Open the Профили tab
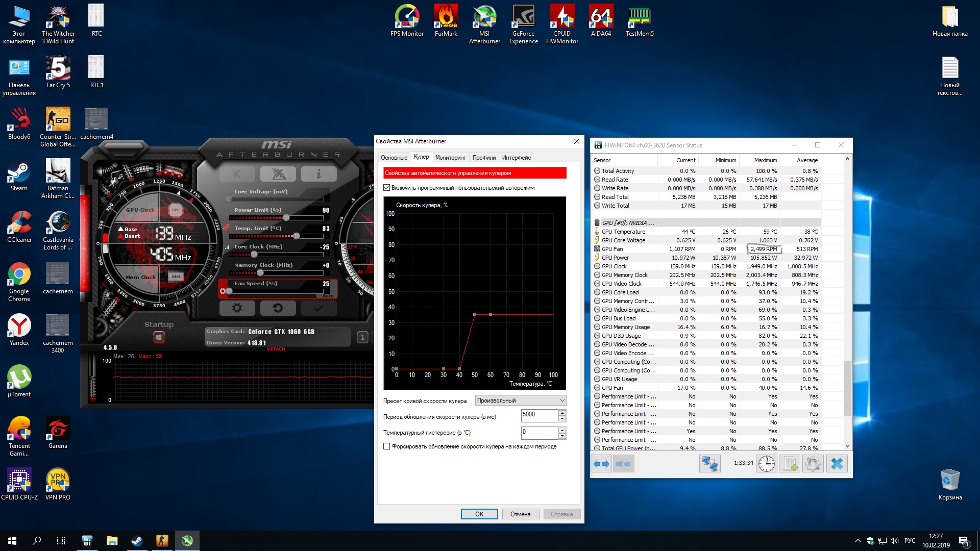 click(484, 158)
